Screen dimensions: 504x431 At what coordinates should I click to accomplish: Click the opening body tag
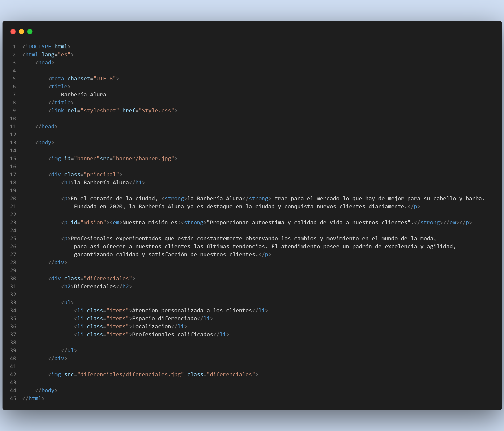click(45, 143)
